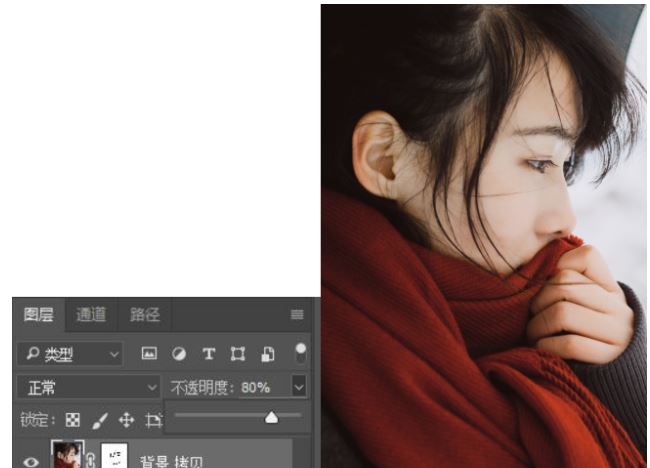Image resolution: width=650 pixels, height=468 pixels.
Task: Click the 背景 拷贝 layer name
Action: [x=171, y=462]
